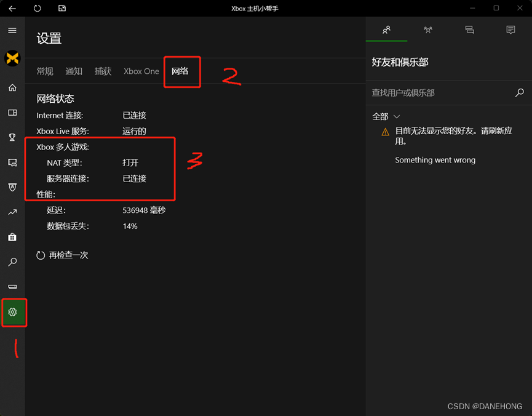The height and width of the screenshot is (416, 532).
Task: Open Captures icon in sidebar
Action: pyautogui.click(x=12, y=162)
